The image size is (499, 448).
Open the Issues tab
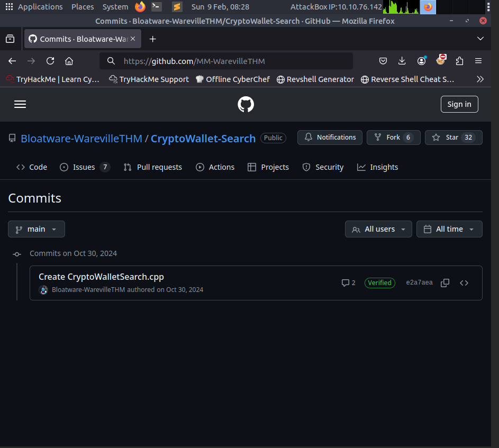tap(85, 167)
